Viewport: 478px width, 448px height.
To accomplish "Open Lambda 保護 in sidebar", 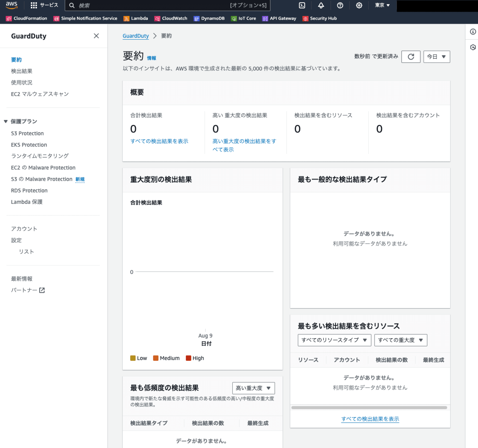I will [27, 202].
